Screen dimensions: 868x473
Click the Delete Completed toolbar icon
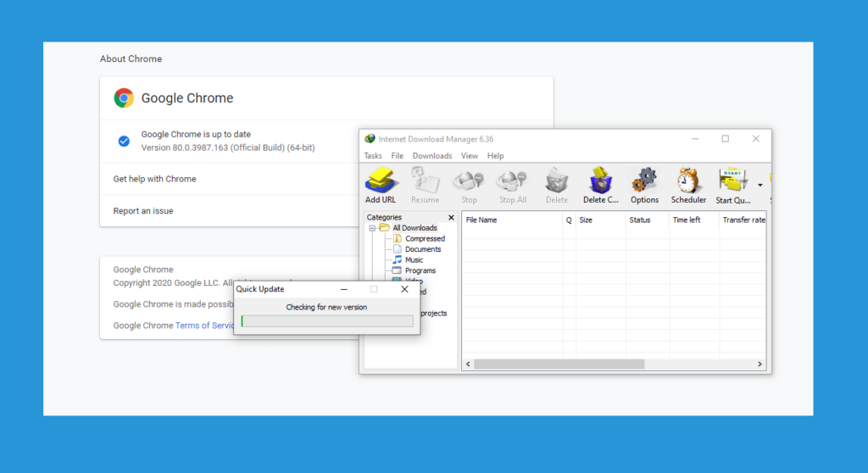point(601,181)
